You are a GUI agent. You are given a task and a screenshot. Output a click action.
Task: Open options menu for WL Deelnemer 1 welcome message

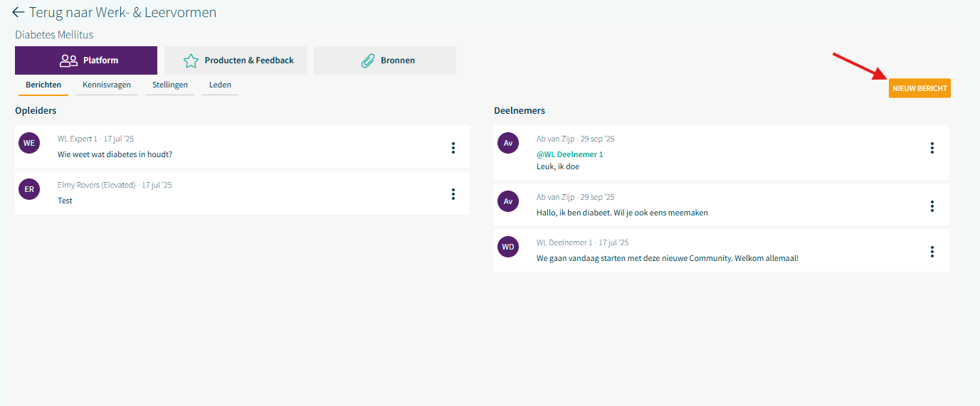tap(932, 252)
